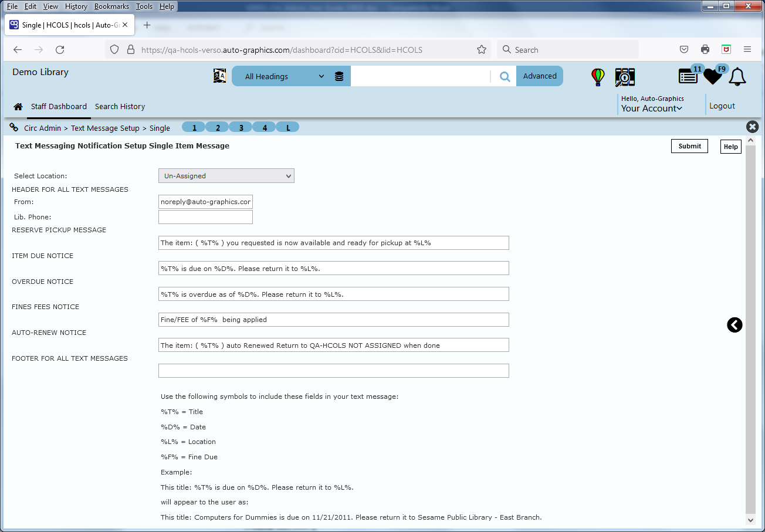The width and height of the screenshot is (765, 532).
Task: Click the chain link icon beside Circ Admin
Action: click(x=14, y=128)
